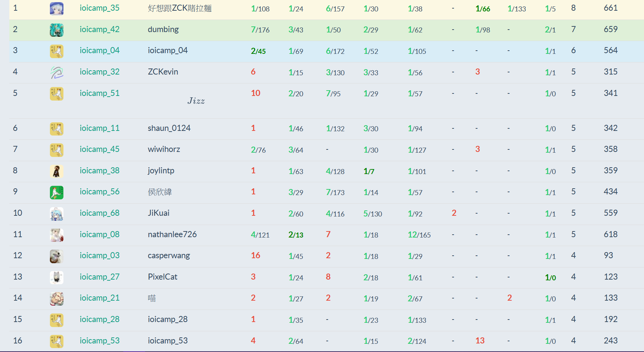The width and height of the screenshot is (644, 352).
Task: Open avatar of ioicamp_42
Action: [57, 30]
